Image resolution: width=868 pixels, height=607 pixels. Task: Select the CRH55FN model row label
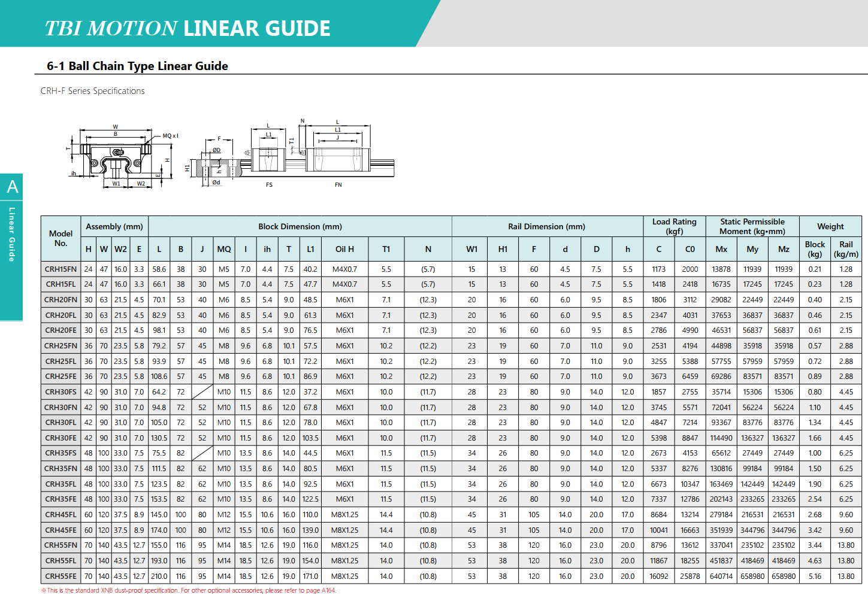tap(61, 545)
